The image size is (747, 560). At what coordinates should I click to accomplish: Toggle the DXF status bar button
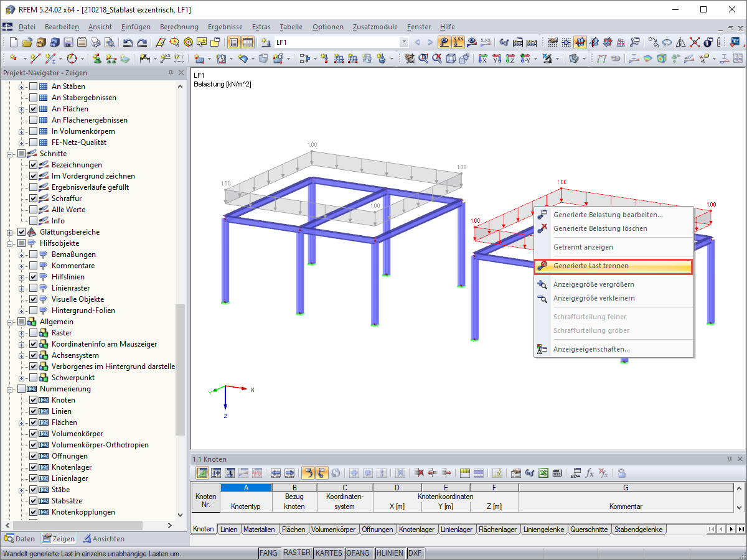[x=415, y=553]
